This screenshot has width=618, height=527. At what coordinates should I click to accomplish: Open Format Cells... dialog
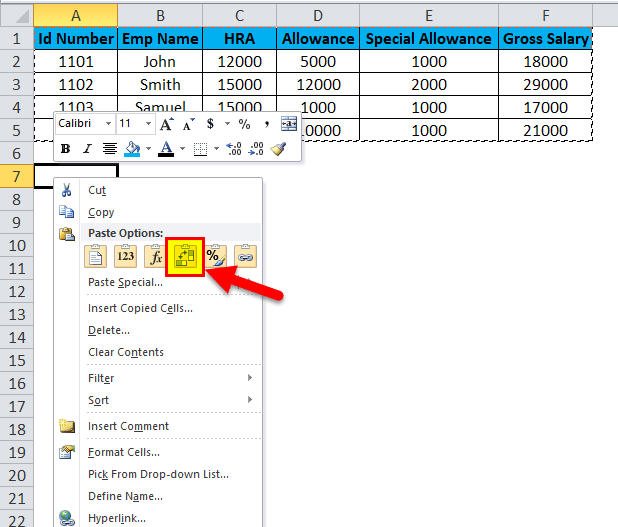click(x=159, y=452)
